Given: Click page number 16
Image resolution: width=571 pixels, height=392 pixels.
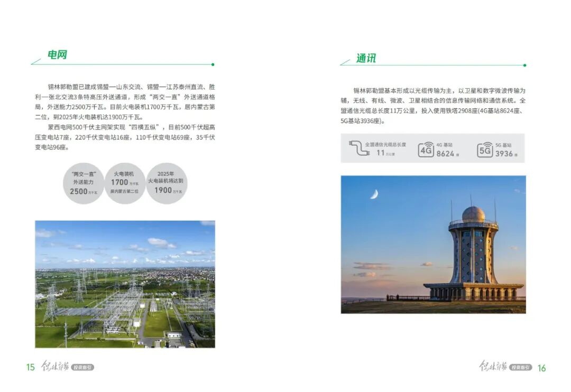Looking at the screenshot, I should (541, 368).
